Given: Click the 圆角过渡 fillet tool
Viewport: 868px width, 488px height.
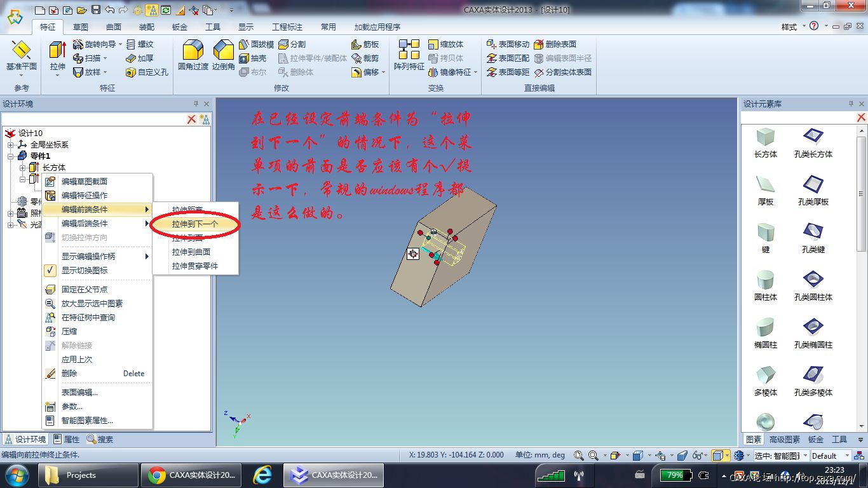Looking at the screenshot, I should pyautogui.click(x=193, y=56).
